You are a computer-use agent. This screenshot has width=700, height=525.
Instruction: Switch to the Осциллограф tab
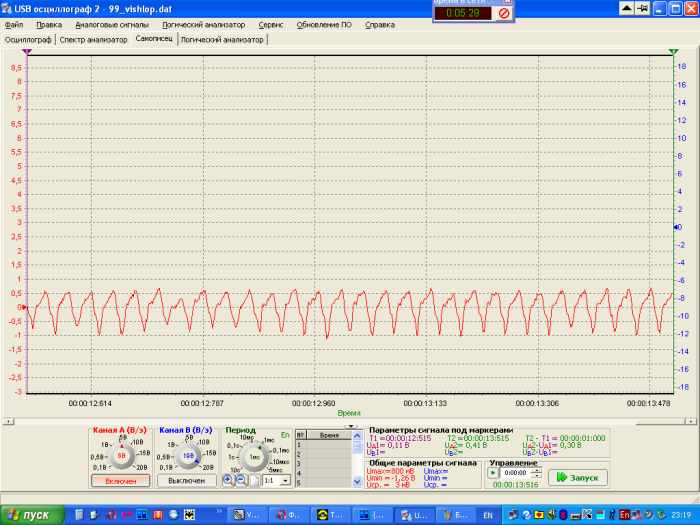pyautogui.click(x=28, y=40)
